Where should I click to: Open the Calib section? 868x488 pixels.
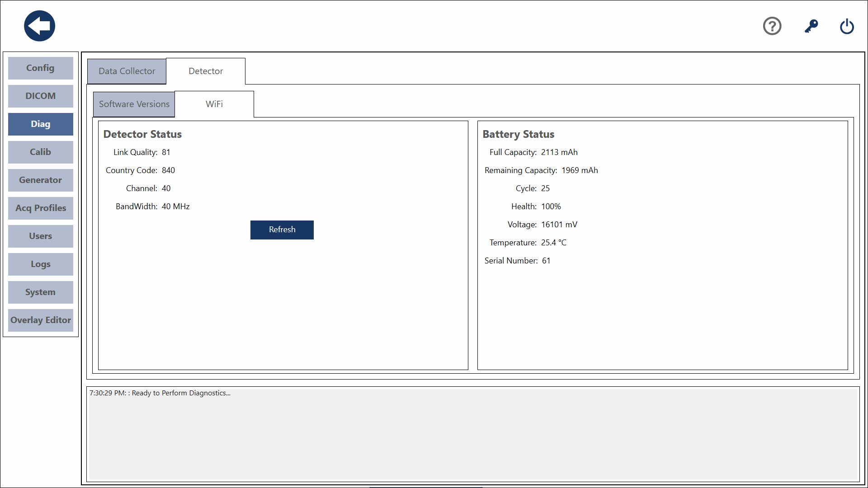(40, 152)
